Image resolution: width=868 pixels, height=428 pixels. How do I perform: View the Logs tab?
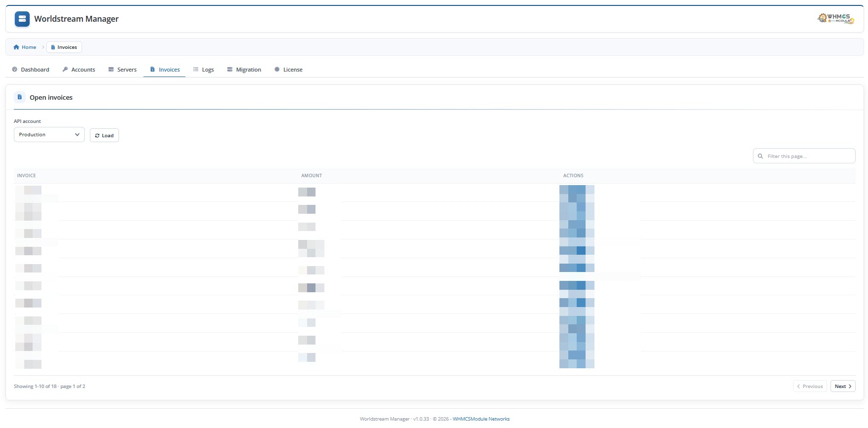[x=203, y=70]
